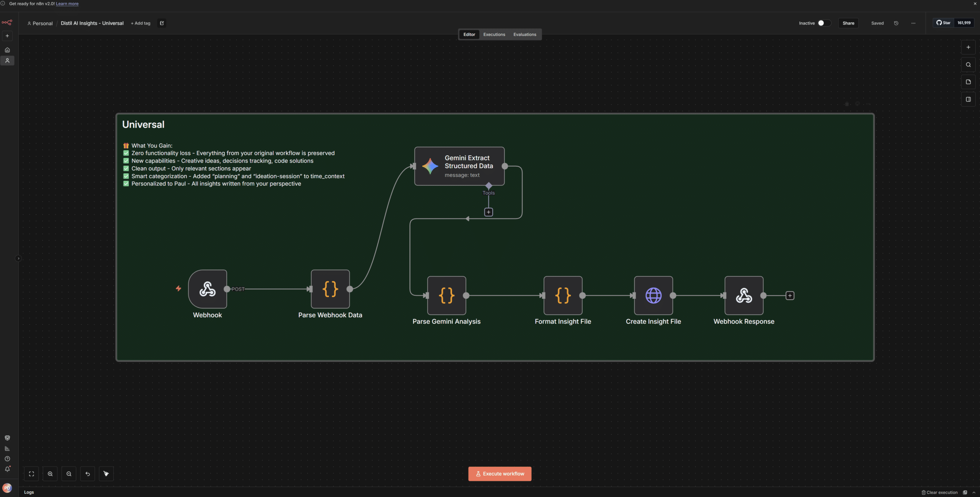Zoom to fit the canvas
The width and height of the screenshot is (980, 497).
coord(31,474)
